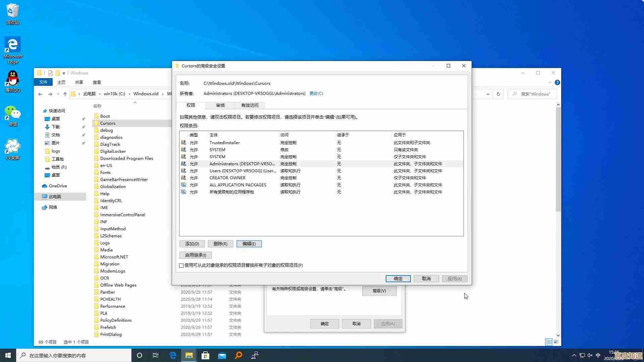Click Task View taskbar icon
This screenshot has width=644, height=362.
click(x=156, y=355)
